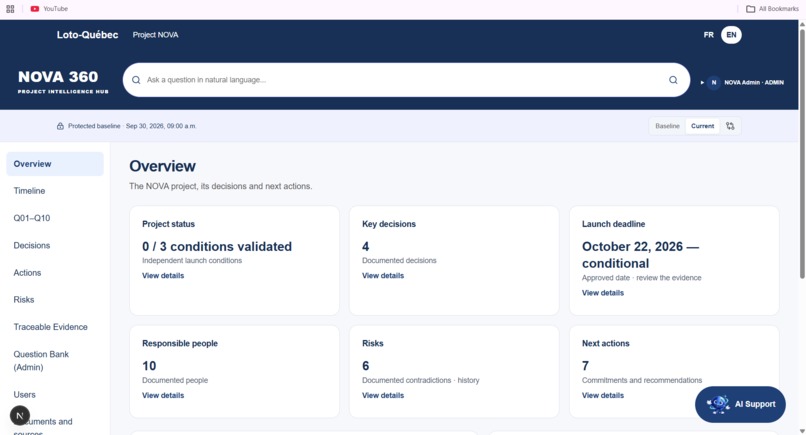View details of Responsible people card
This screenshot has height=435, width=806.
[x=163, y=395]
